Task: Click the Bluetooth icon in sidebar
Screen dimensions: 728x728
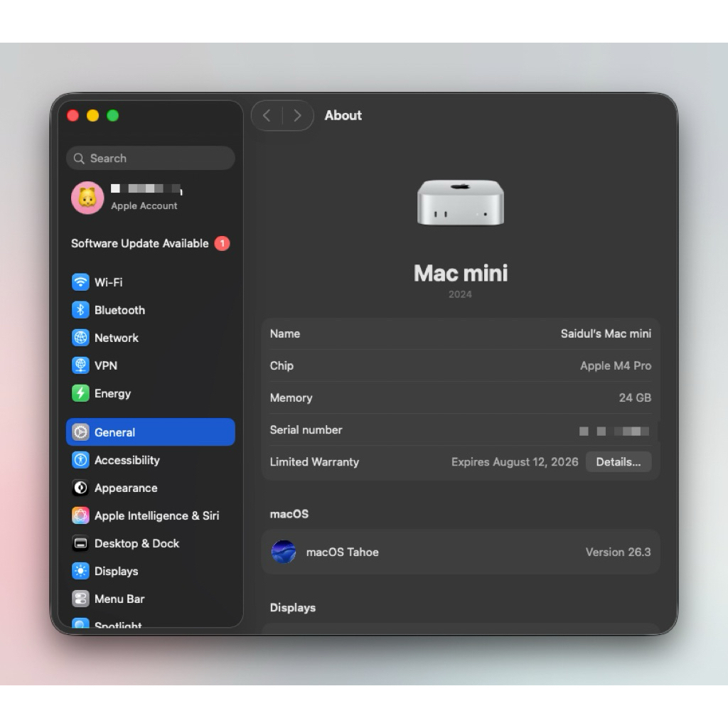Action: [80, 310]
